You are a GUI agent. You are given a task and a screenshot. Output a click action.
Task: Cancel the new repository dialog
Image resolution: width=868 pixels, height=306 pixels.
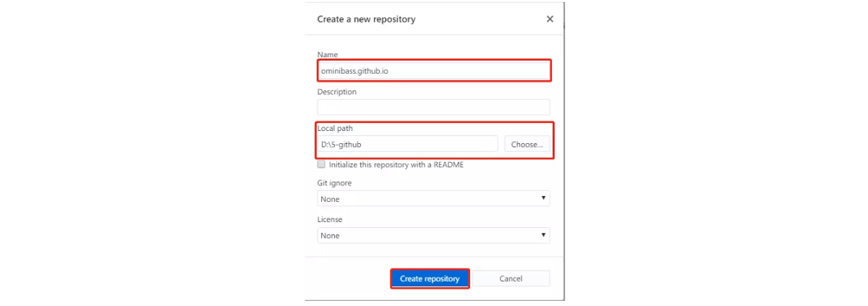pyautogui.click(x=511, y=279)
